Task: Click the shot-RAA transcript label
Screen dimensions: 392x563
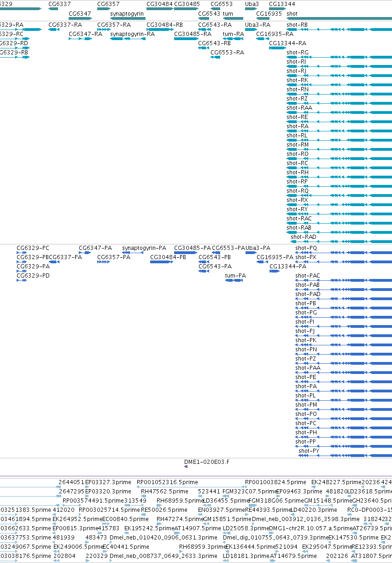Action: point(299,107)
